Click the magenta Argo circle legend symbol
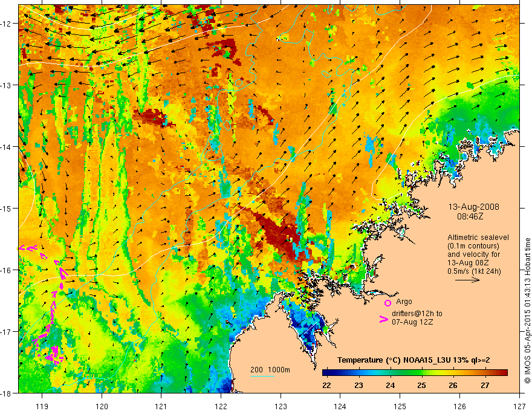This screenshot has height=411, width=532. pos(388,302)
